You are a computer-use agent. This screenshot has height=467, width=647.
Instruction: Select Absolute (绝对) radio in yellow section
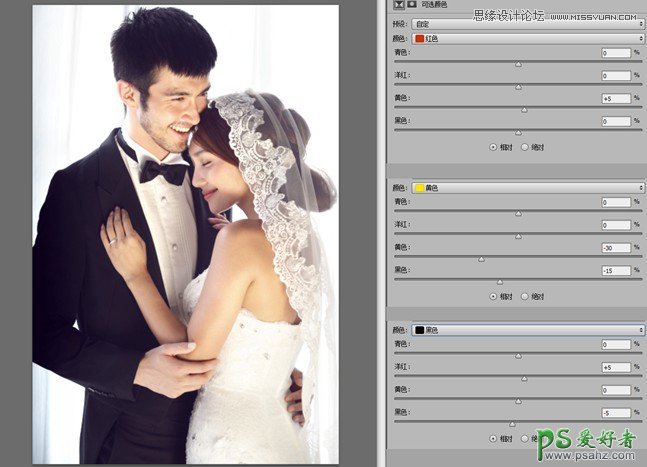(x=524, y=296)
